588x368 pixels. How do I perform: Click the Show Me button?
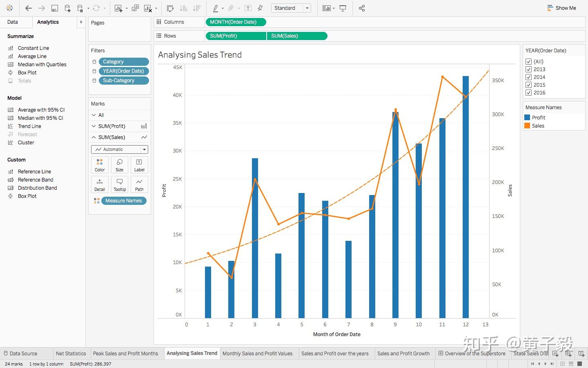coord(561,8)
